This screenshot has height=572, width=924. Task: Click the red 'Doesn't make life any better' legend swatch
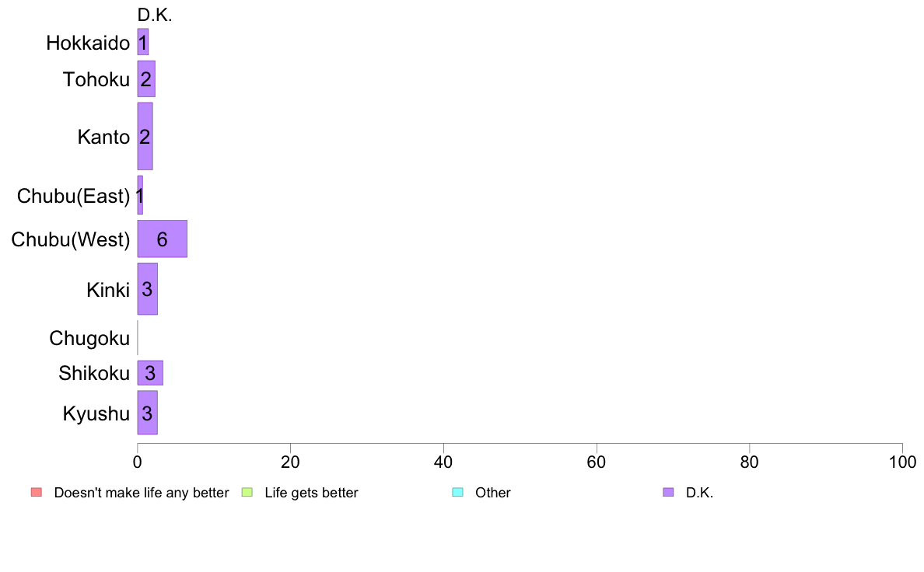click(37, 493)
